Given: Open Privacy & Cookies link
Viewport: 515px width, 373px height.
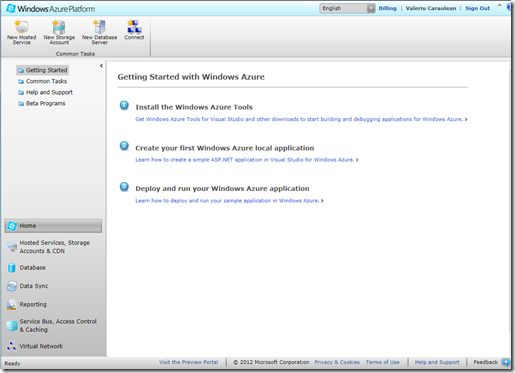Looking at the screenshot, I should tap(337, 362).
